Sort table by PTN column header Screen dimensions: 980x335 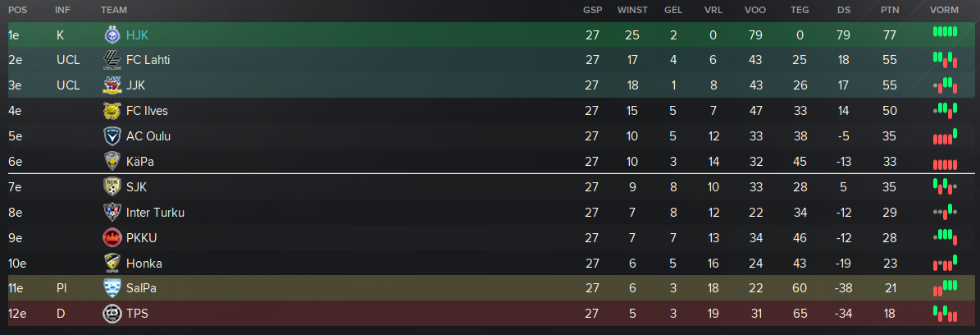point(889,10)
